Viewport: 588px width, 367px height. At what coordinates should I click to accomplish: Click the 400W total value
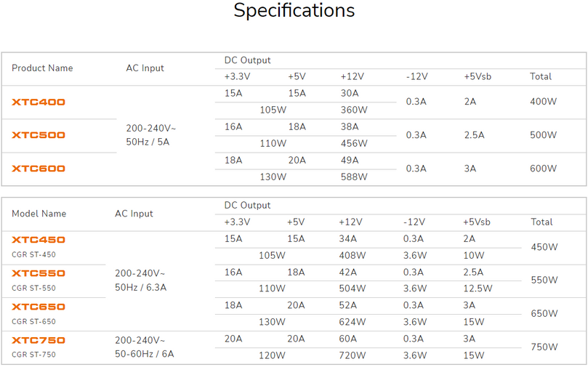coord(543,102)
